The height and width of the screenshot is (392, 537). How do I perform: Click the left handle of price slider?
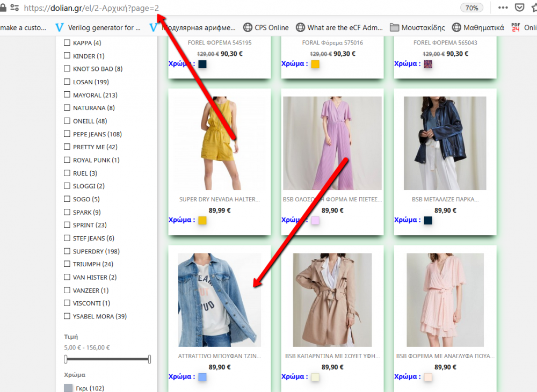(x=66, y=359)
